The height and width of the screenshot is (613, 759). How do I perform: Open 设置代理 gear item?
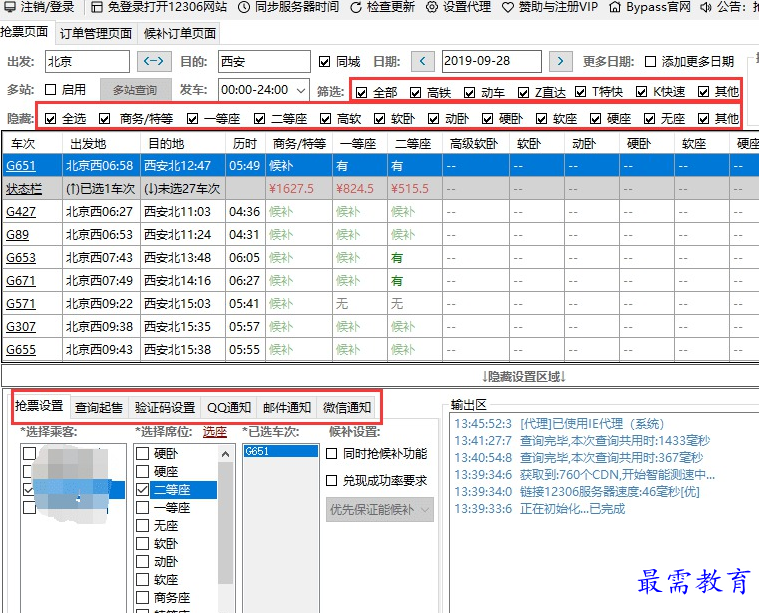pos(458,7)
